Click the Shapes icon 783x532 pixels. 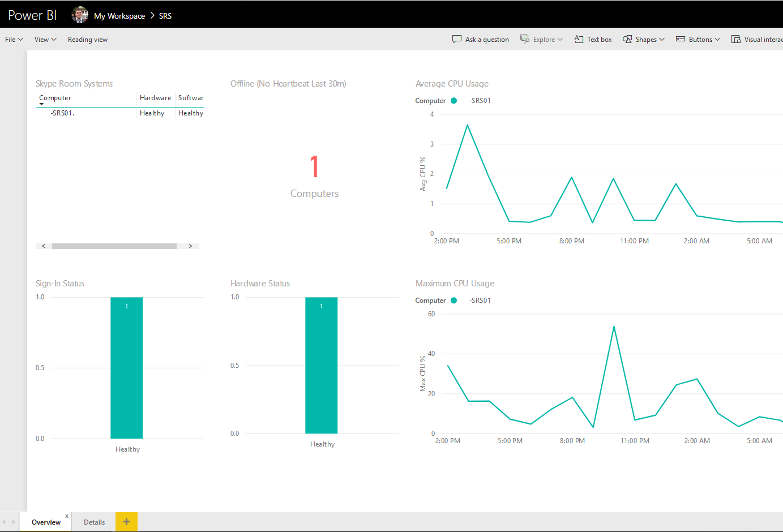pos(627,39)
